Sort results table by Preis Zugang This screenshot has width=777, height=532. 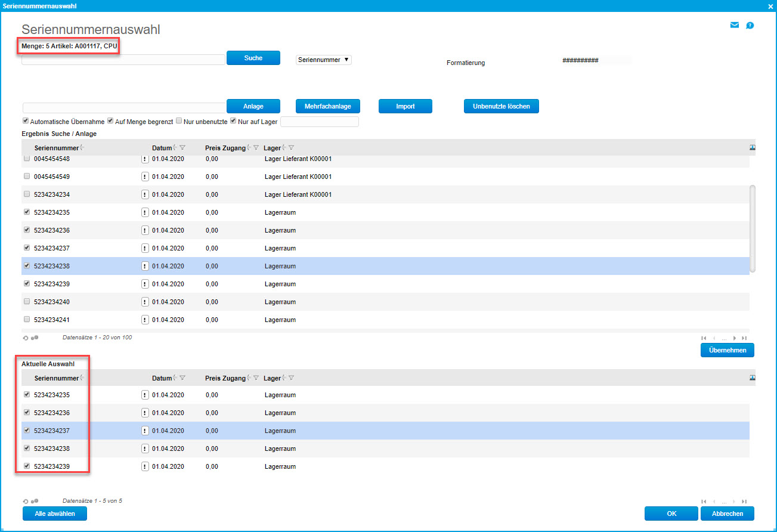pyautogui.click(x=248, y=148)
